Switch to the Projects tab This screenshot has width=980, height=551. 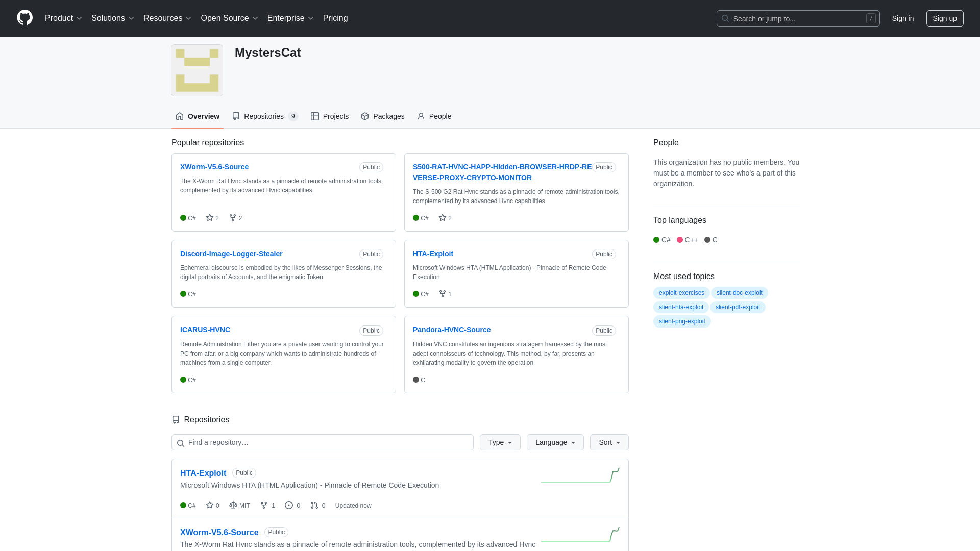point(330,116)
